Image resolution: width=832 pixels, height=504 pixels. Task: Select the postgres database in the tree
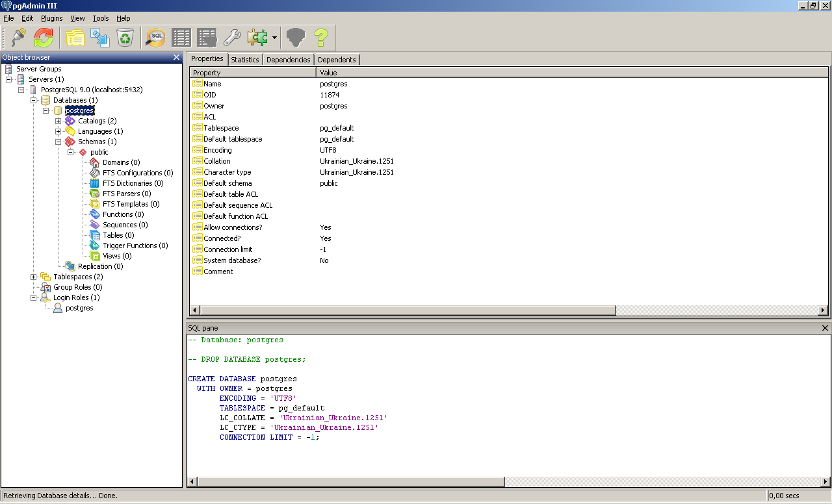(x=80, y=110)
